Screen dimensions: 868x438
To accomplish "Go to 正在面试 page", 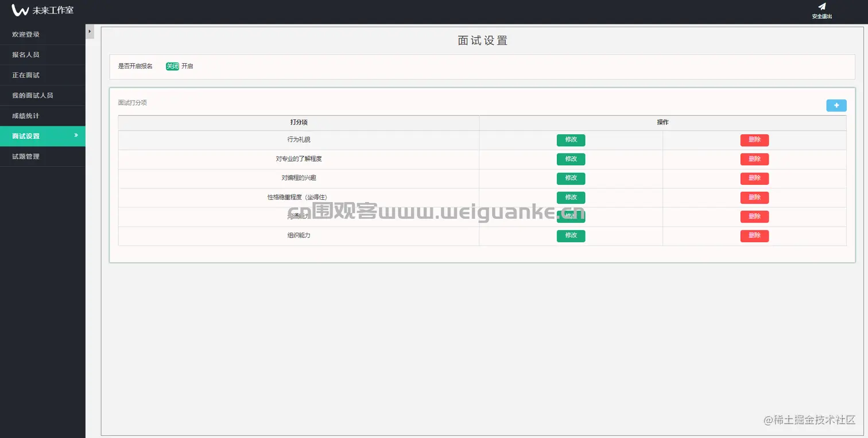I will pos(42,75).
